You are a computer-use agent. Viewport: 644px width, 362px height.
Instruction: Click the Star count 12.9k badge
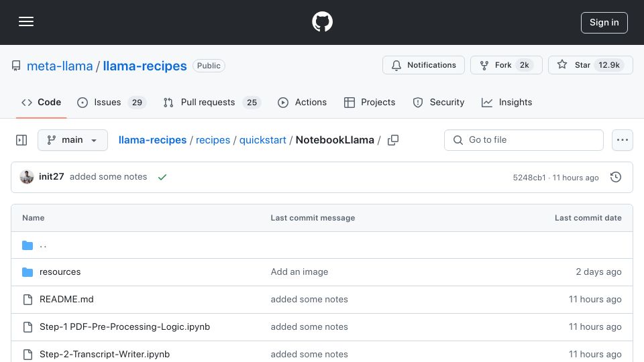point(609,65)
